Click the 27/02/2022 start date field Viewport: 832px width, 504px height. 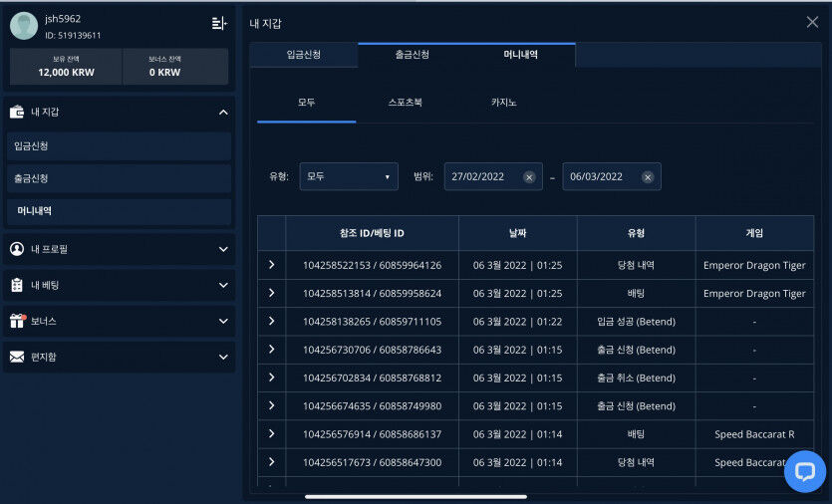[493, 176]
